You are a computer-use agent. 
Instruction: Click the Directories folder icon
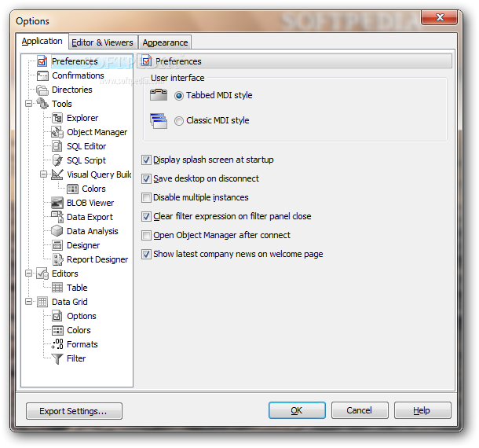coord(42,90)
